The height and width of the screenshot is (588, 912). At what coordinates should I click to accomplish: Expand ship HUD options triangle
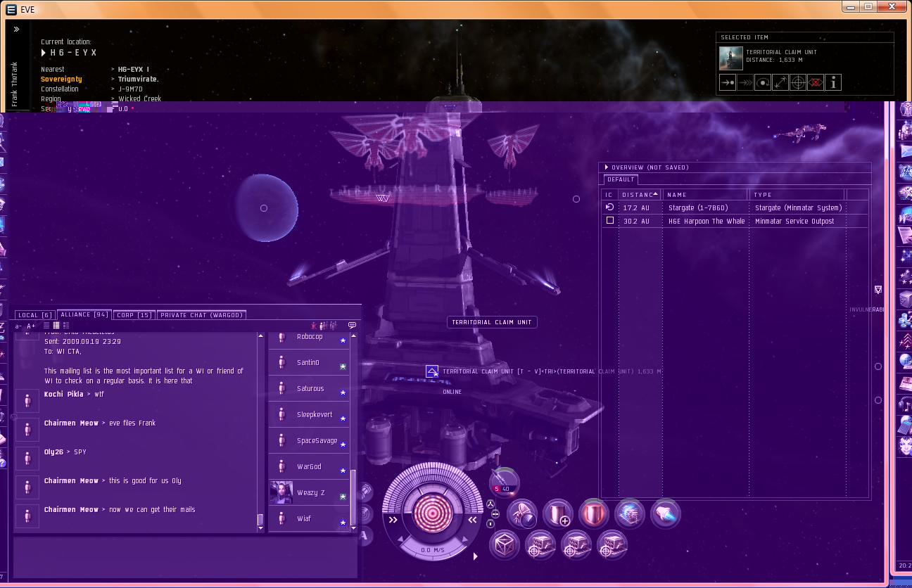tap(476, 556)
